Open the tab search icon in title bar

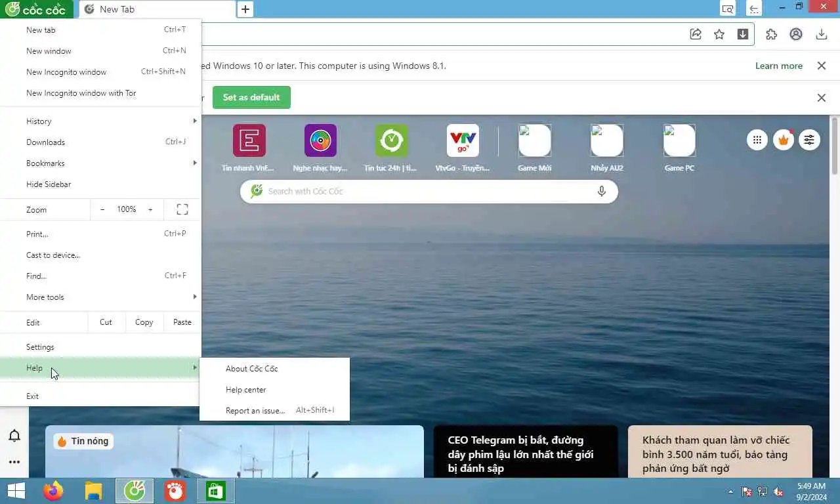point(727,9)
